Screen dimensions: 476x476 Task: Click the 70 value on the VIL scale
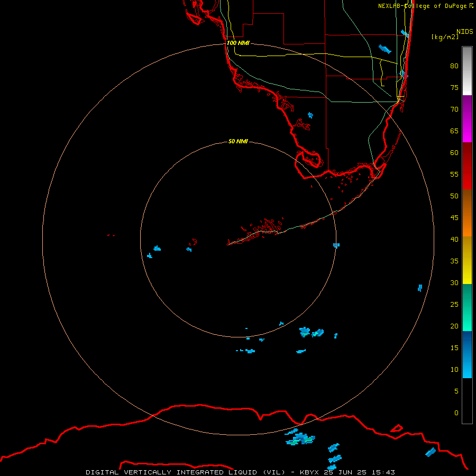coord(454,109)
